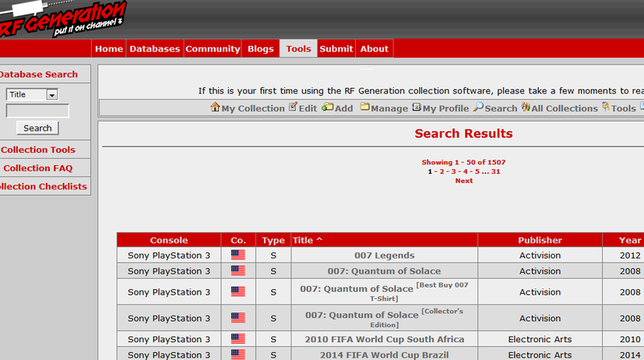Click "Electronic Arts" in the 2010 FIFA row

539,339
